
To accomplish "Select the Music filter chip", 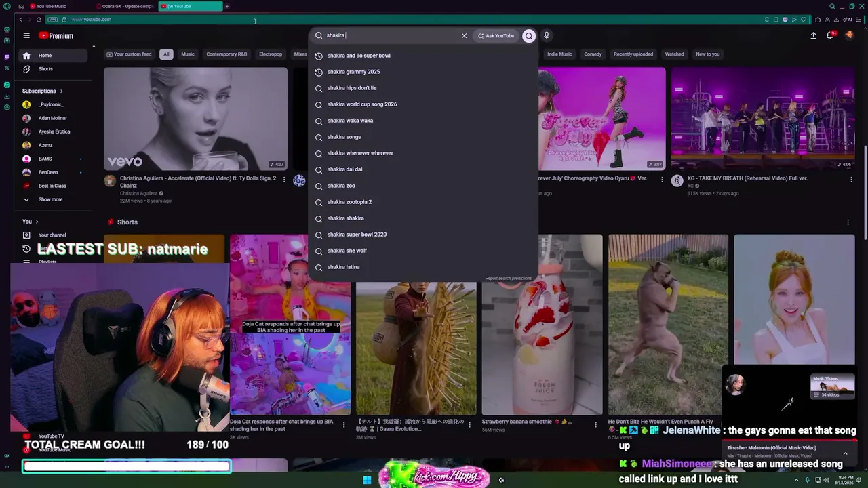I will point(188,54).
